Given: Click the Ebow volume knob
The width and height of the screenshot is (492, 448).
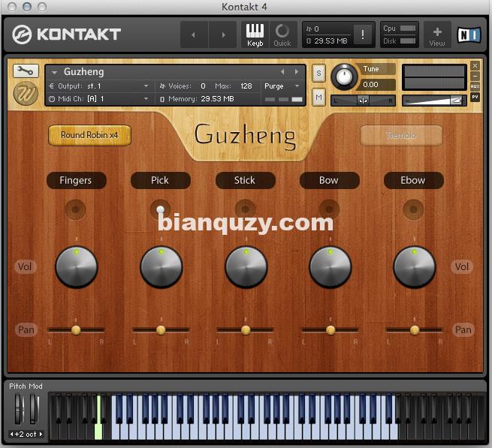Looking at the screenshot, I should pyautogui.click(x=415, y=267).
